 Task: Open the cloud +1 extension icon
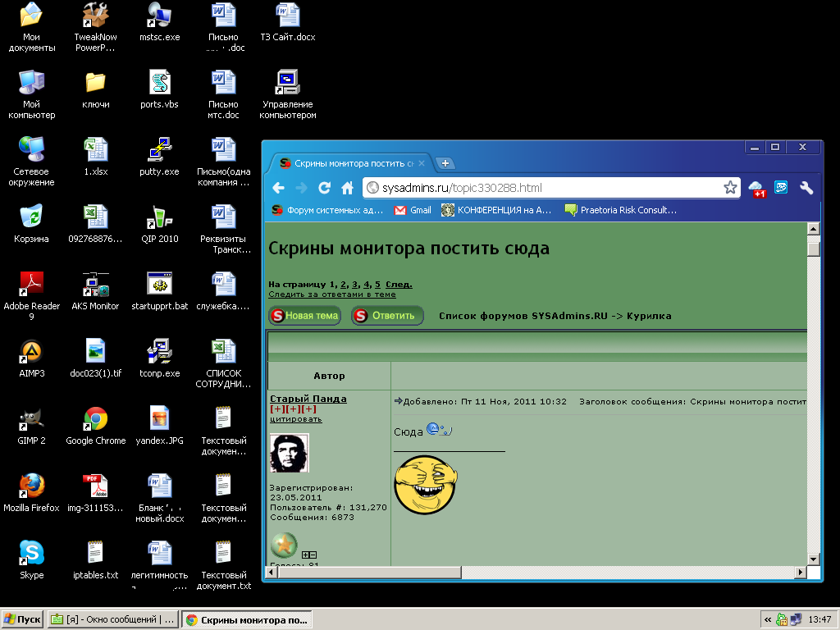pos(757,189)
